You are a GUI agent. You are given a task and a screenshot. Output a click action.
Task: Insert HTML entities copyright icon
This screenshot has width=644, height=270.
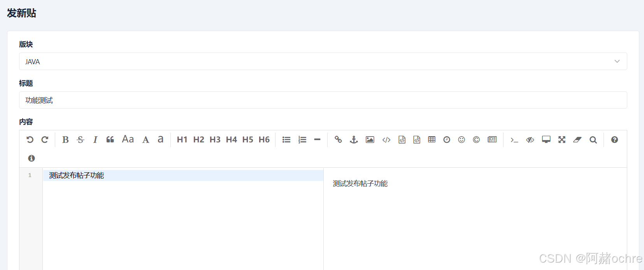tap(476, 140)
